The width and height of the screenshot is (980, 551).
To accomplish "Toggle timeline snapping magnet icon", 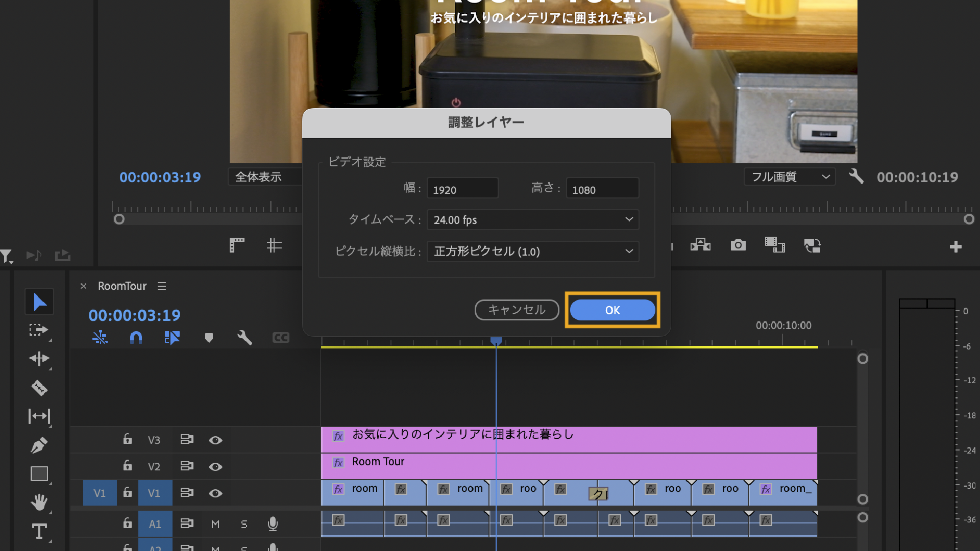I will tap(136, 337).
